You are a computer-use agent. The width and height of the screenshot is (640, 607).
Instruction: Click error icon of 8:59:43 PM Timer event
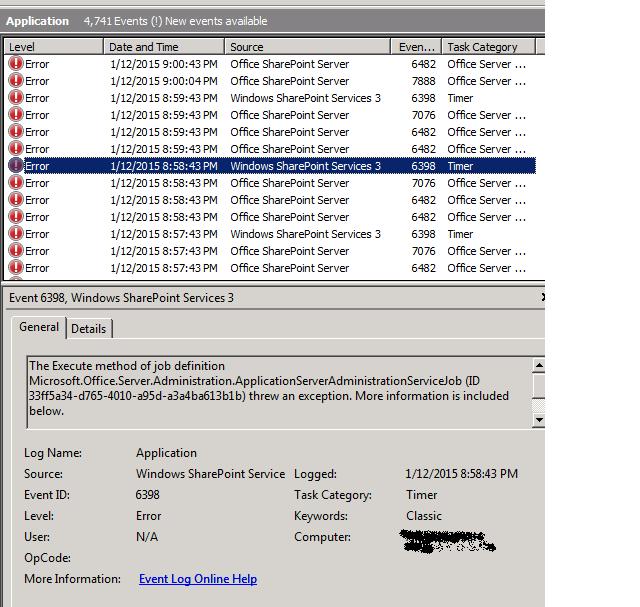click(x=16, y=98)
